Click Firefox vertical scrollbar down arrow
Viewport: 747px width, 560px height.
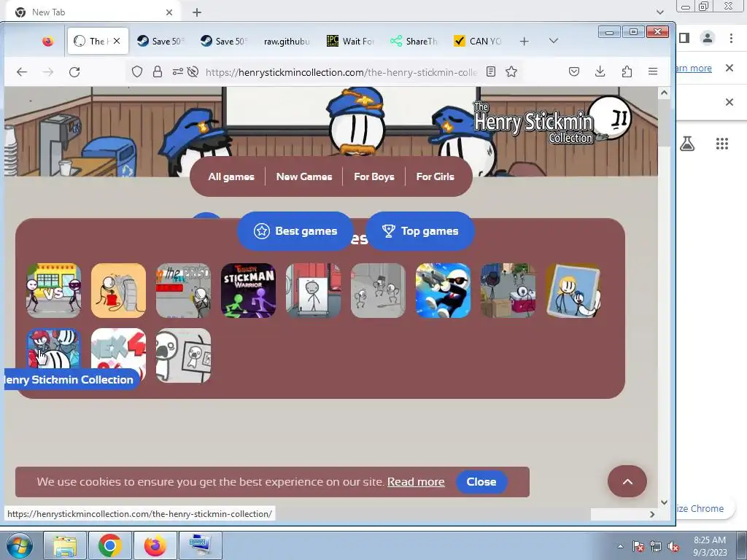(664, 502)
